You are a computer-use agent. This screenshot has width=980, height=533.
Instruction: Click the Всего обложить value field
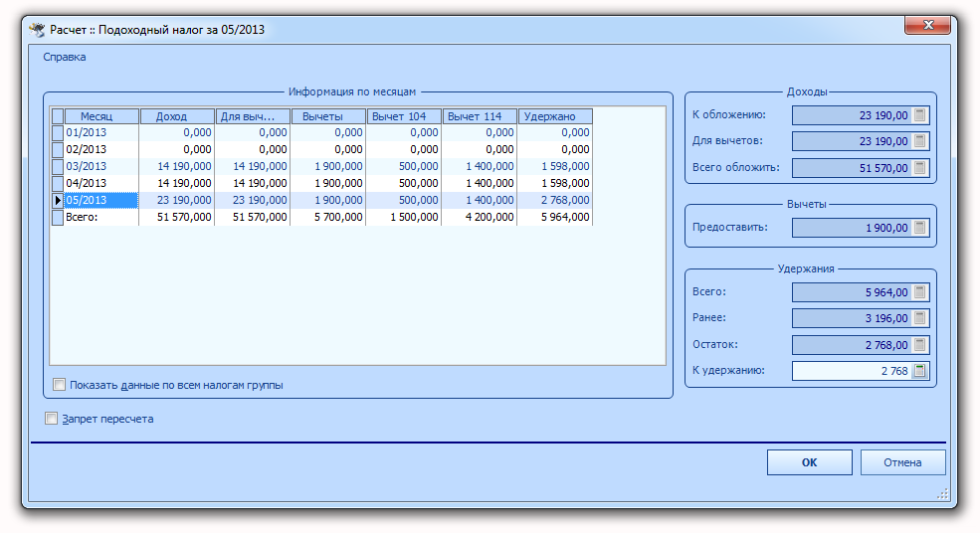853,167
